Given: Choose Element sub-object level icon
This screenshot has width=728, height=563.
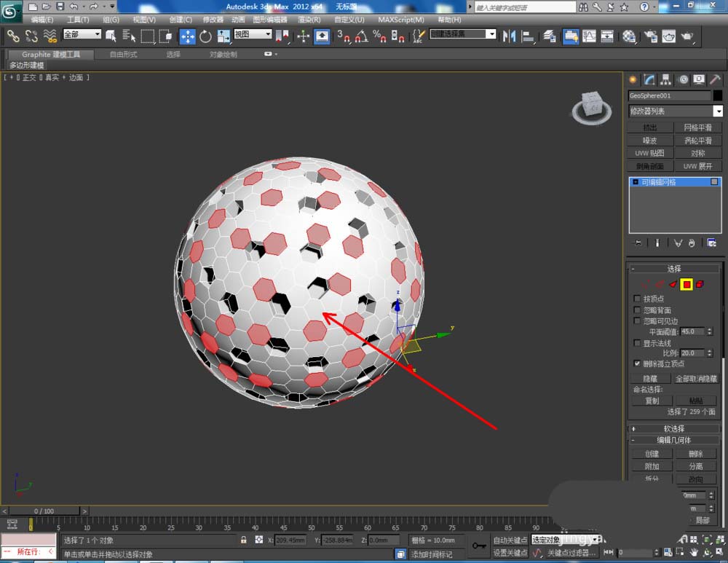Looking at the screenshot, I should tap(700, 284).
